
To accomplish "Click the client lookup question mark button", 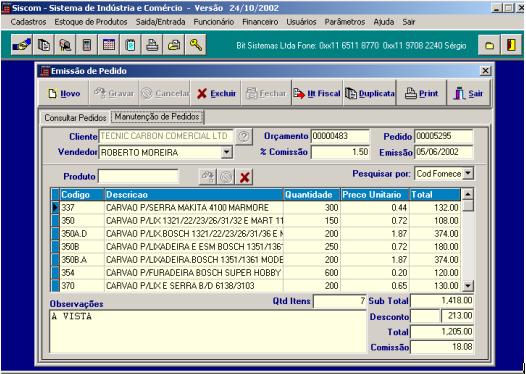I will tap(244, 137).
